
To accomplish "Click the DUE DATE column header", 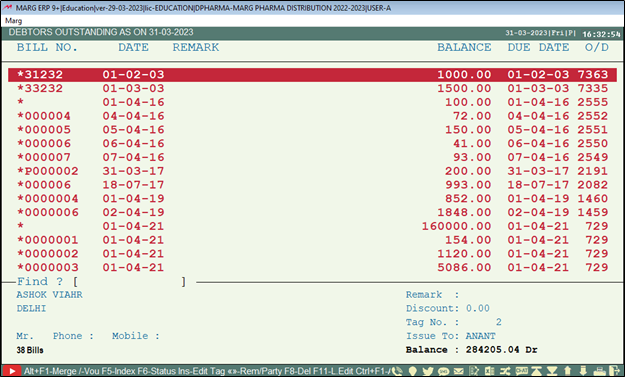I will click(538, 47).
